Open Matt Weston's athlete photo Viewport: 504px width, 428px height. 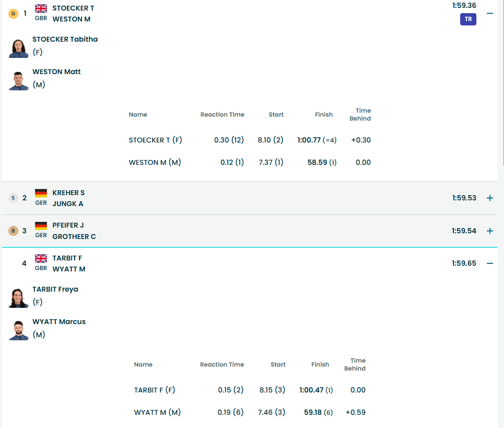[18, 81]
